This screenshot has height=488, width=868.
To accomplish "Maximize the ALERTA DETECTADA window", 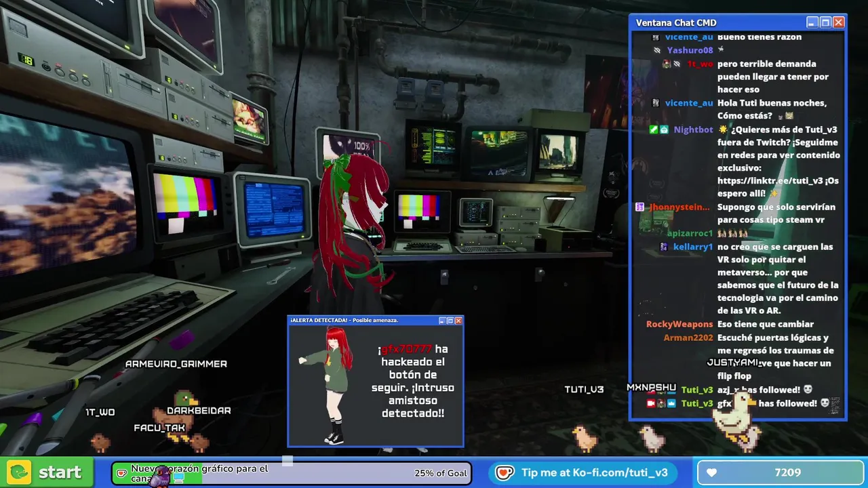I will 450,321.
